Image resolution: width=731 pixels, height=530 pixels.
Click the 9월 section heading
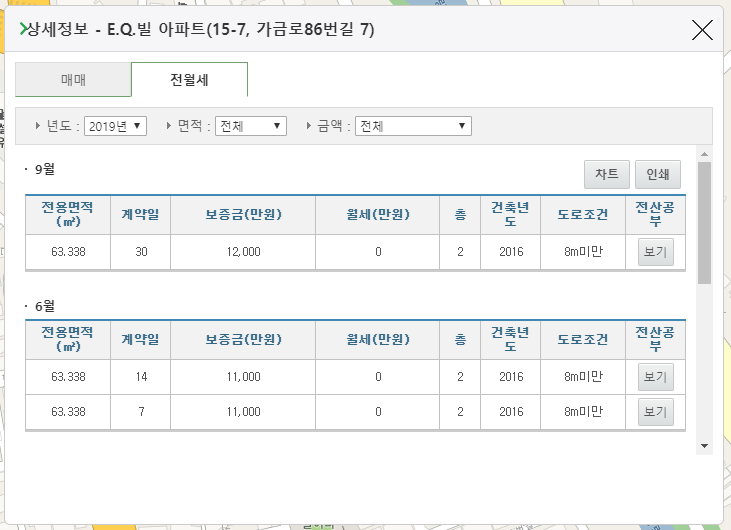(x=45, y=169)
